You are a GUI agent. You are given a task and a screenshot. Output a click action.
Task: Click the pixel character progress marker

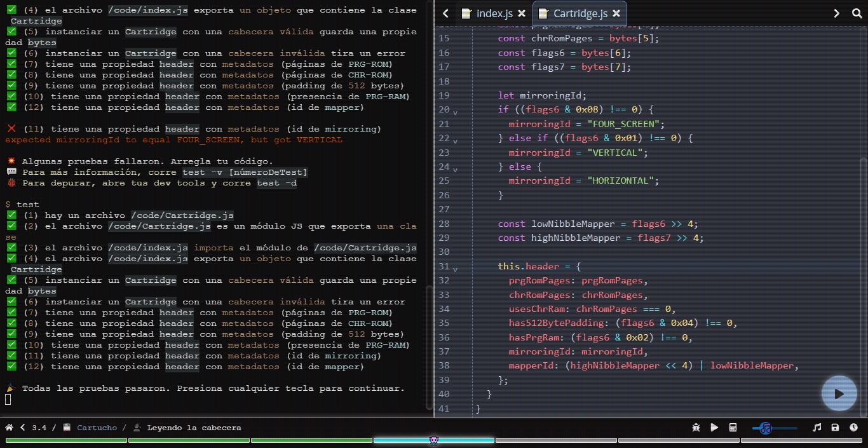(434, 440)
